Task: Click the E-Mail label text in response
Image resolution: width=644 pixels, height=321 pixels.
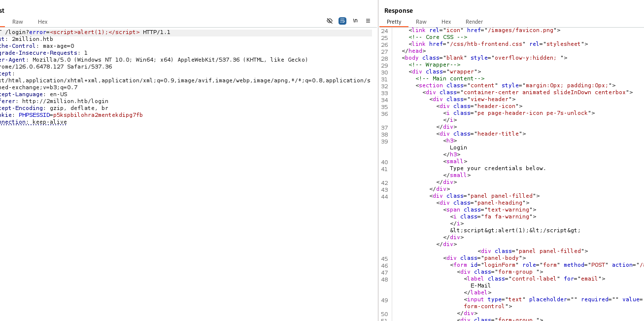Action: point(480,285)
